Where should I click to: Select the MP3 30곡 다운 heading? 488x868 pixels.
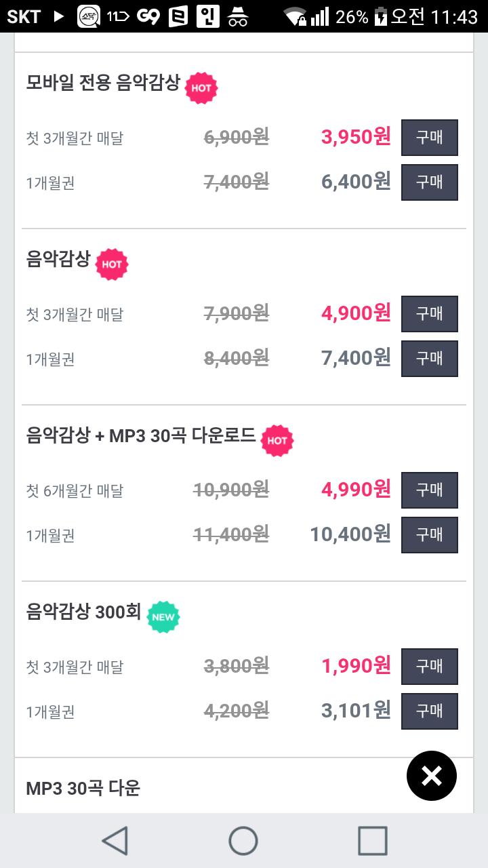pos(83,788)
